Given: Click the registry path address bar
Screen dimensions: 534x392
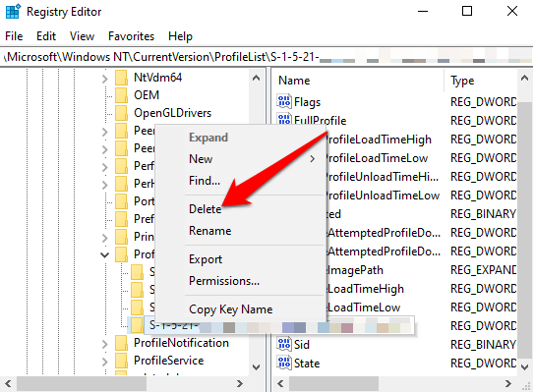Looking at the screenshot, I should coord(267,57).
